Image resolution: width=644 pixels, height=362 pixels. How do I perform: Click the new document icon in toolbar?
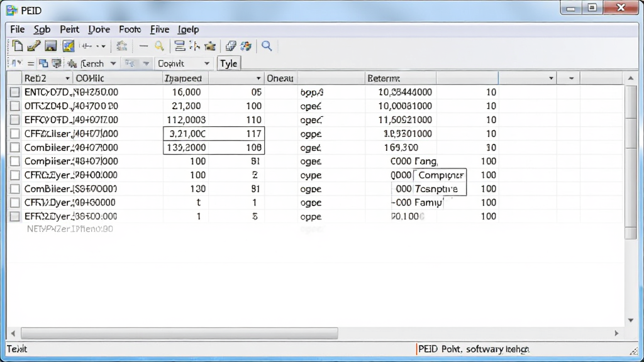17,46
